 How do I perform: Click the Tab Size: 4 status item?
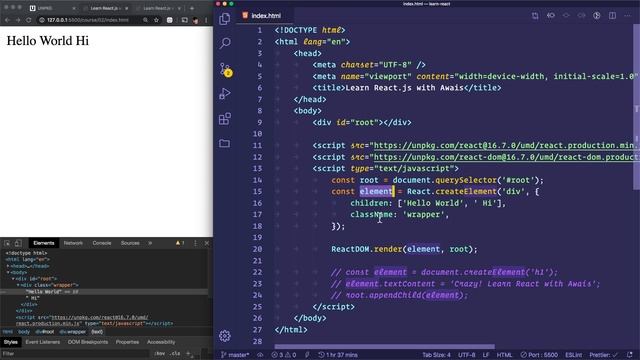(x=436, y=355)
